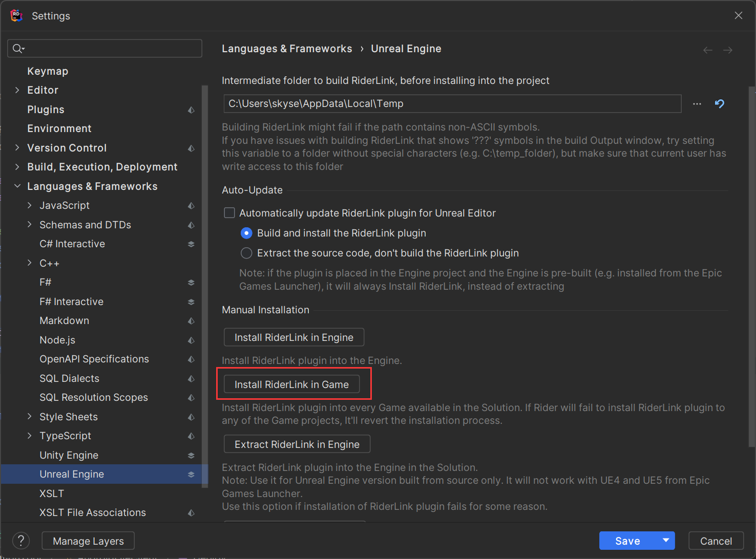Click Install RiderLink in Engine button
This screenshot has width=756, height=559.
[x=294, y=337]
